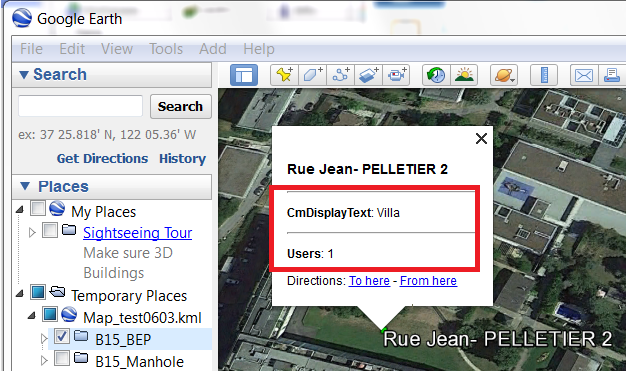Start Record a Tour tool
The width and height of the screenshot is (626, 371).
[x=396, y=75]
